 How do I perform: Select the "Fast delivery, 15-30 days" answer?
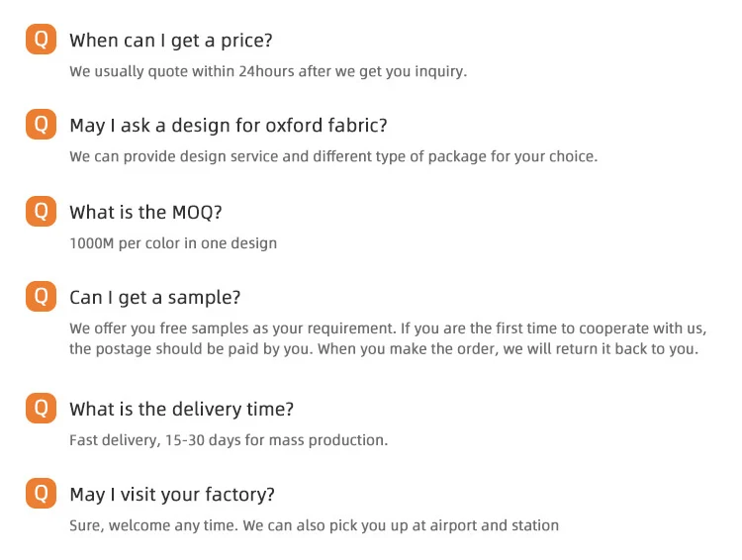click(228, 440)
